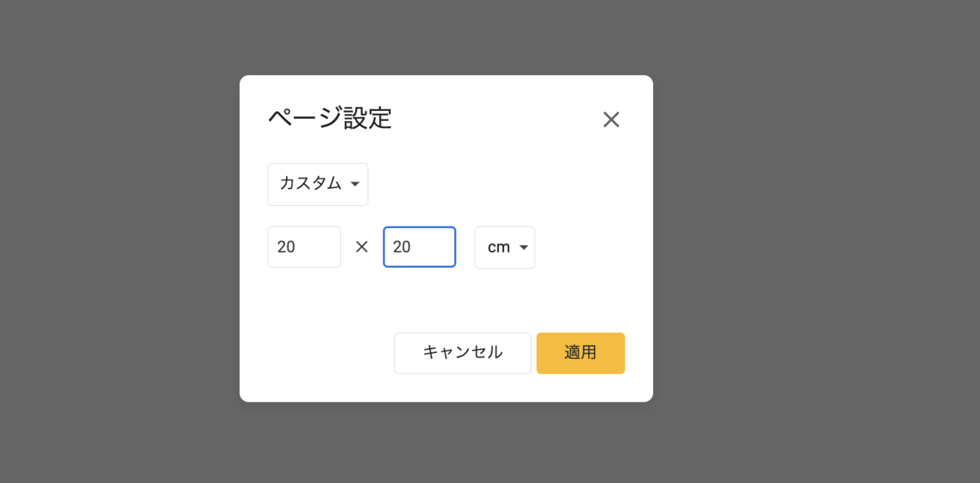
Task: Dismiss page setup using the top-right X
Action: coord(611,119)
